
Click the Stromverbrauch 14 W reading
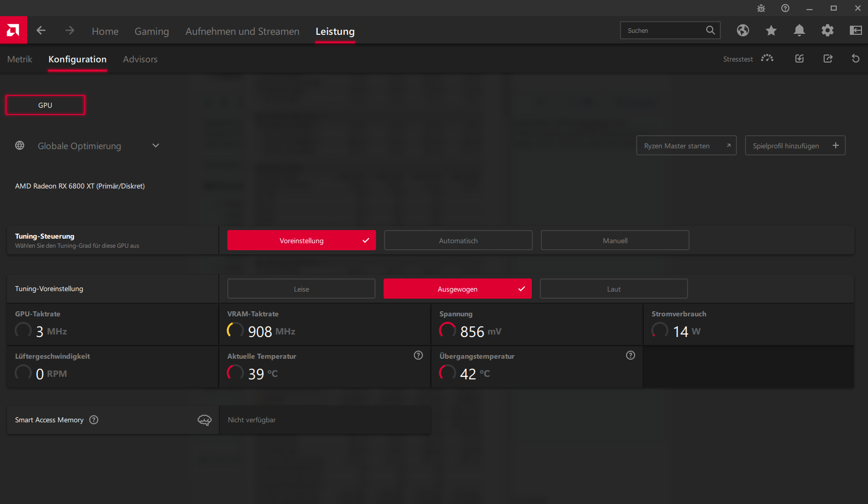pyautogui.click(x=687, y=331)
